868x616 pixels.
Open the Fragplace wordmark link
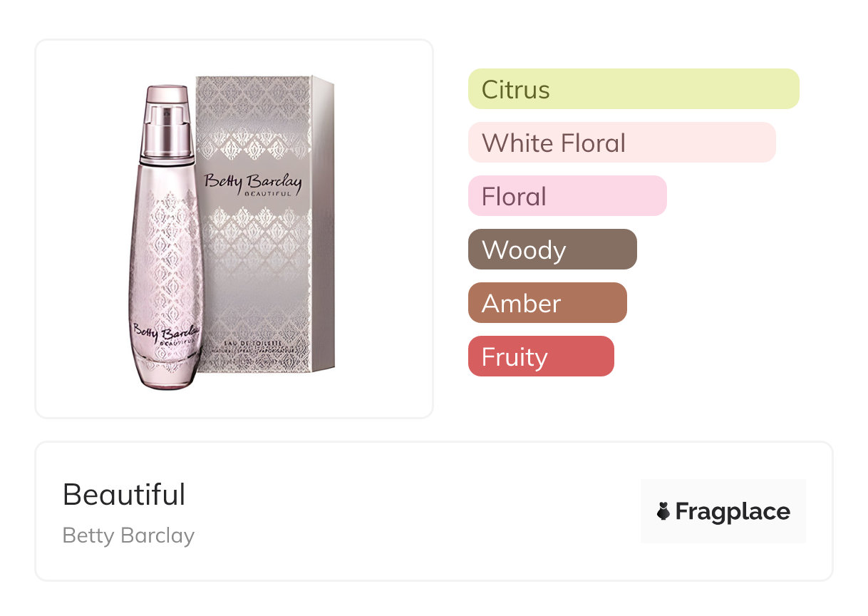click(732, 512)
